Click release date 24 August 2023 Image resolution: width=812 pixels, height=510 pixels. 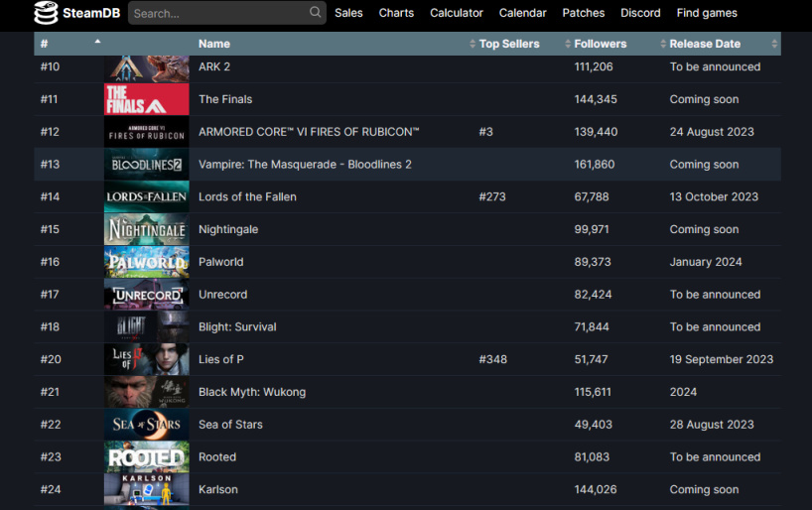click(712, 132)
